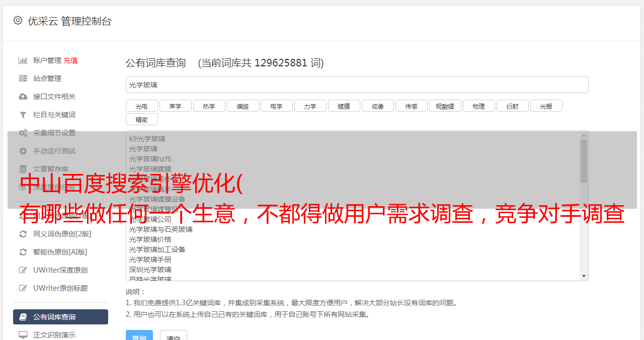Click the refresh icon for 智能伪原创[AI版]
644x340 pixels.
[x=23, y=252]
